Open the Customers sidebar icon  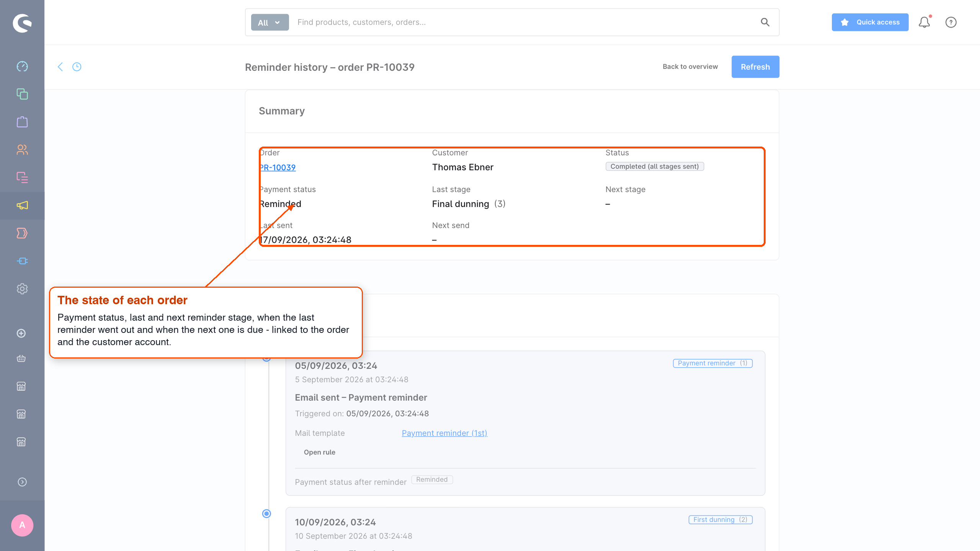[x=22, y=150]
